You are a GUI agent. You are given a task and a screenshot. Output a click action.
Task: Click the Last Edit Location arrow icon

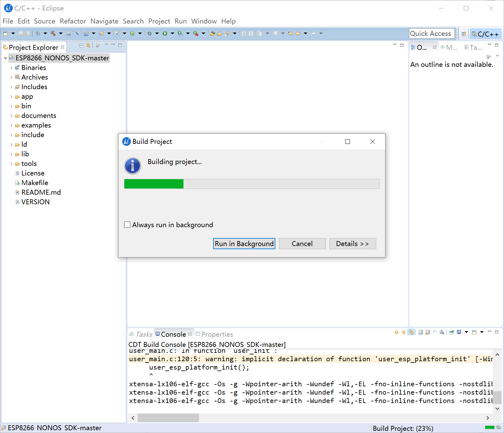pos(291,33)
